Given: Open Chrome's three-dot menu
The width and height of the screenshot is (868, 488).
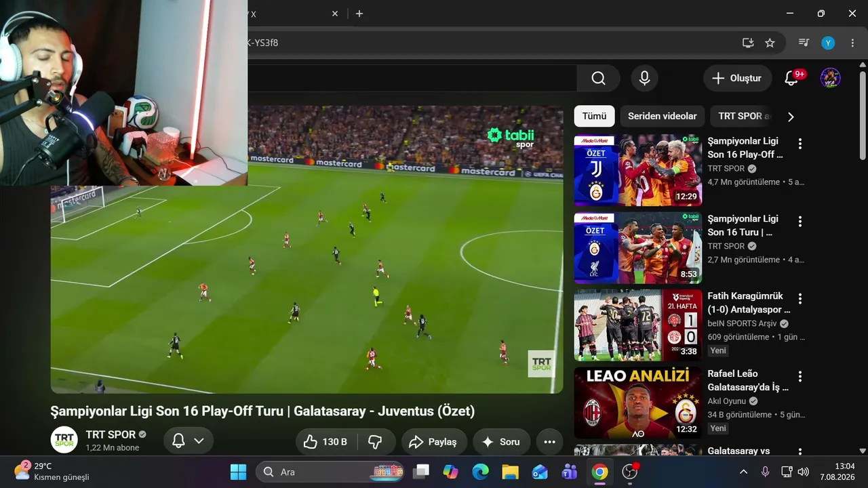Looking at the screenshot, I should coord(852,43).
